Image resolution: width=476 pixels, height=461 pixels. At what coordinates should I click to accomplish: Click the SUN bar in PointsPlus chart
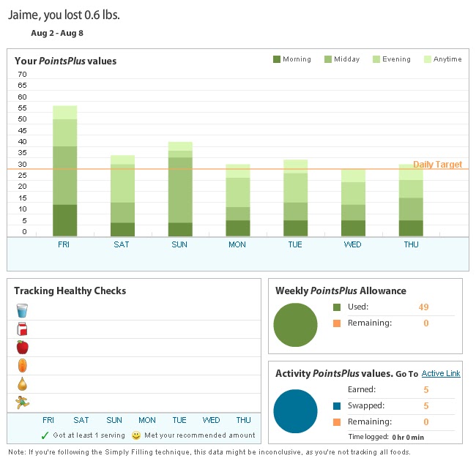(180, 189)
